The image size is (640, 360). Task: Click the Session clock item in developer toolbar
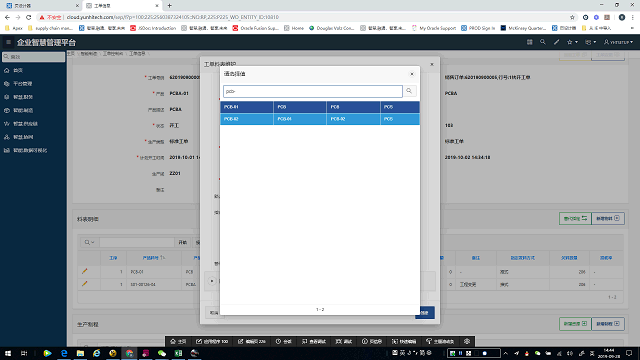tap(283, 341)
